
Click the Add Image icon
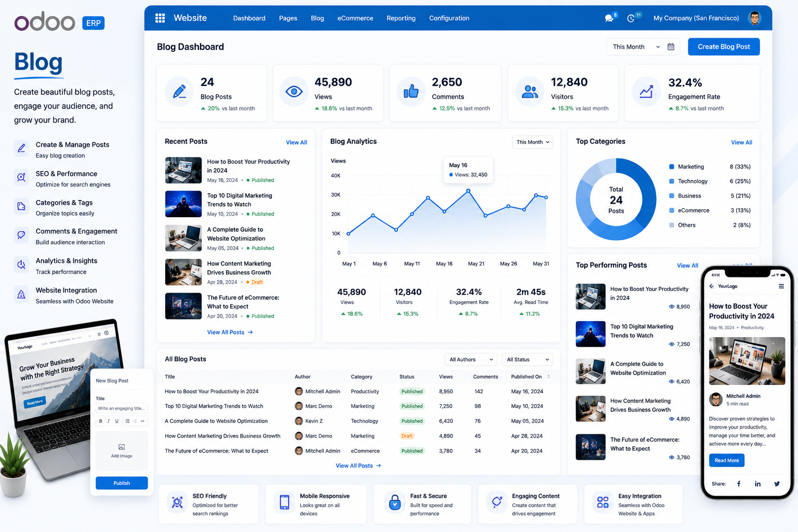122,447
